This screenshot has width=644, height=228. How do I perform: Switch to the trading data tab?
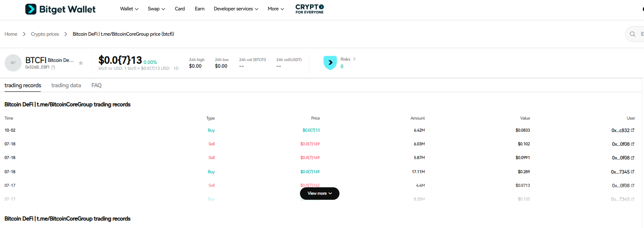[66, 85]
